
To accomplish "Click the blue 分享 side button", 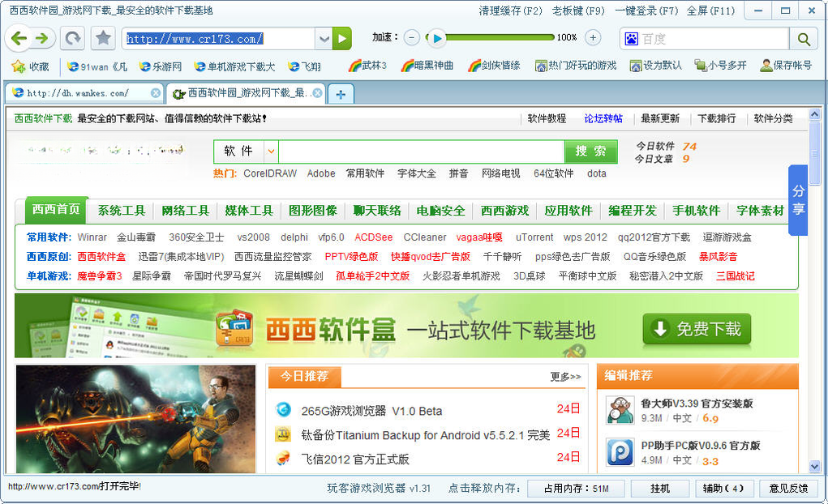I will click(798, 200).
